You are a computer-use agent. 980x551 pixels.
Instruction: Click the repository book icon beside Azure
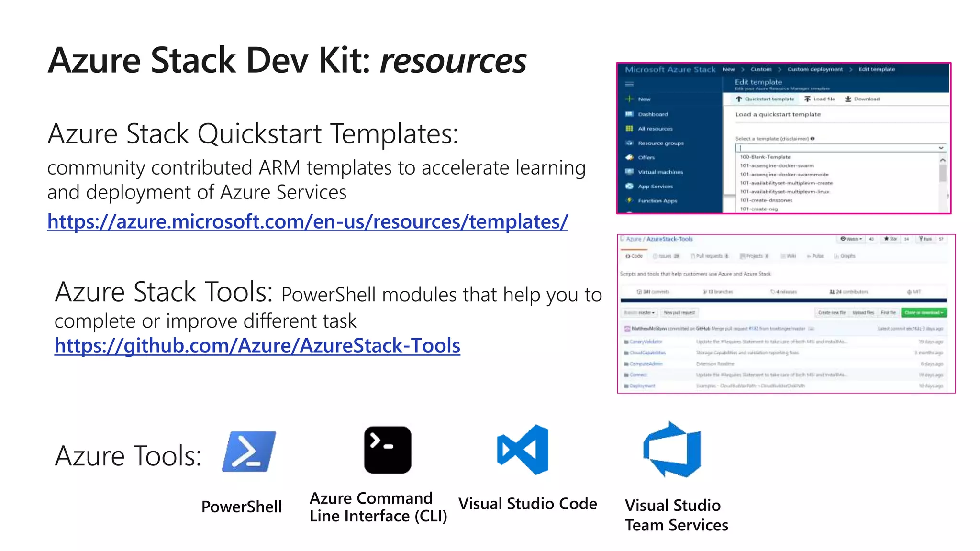(623, 239)
